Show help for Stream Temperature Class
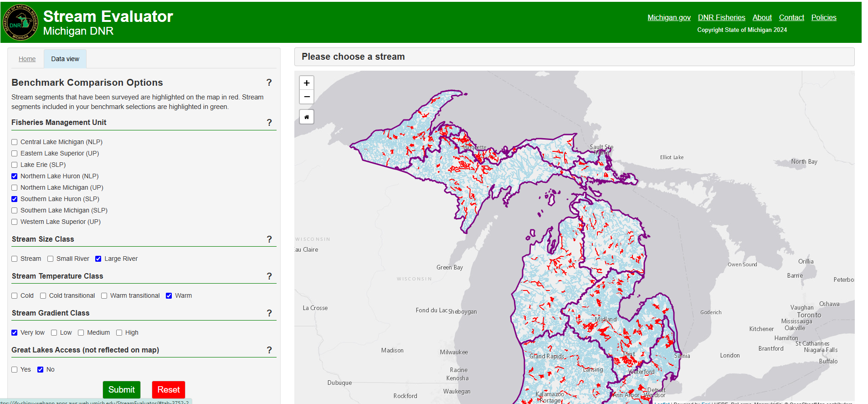The width and height of the screenshot is (868, 404). pyautogui.click(x=269, y=276)
